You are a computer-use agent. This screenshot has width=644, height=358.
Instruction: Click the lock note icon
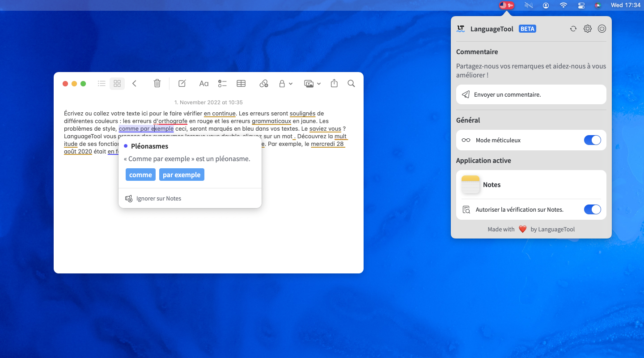tap(282, 84)
